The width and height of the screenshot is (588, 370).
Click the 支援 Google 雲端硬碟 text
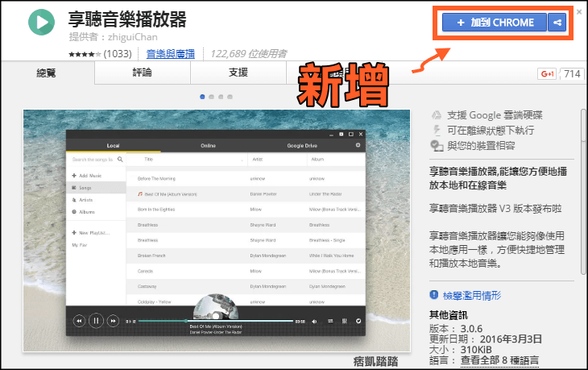coord(495,115)
